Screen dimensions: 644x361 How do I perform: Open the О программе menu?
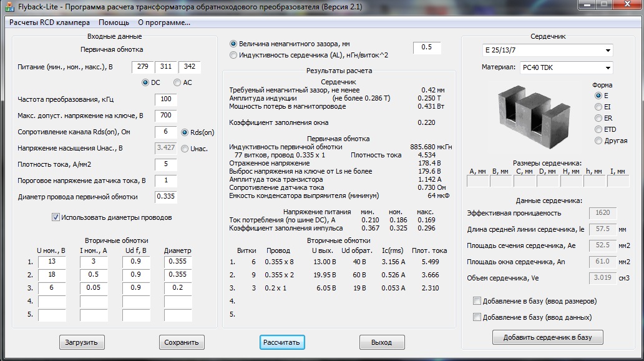(x=163, y=22)
